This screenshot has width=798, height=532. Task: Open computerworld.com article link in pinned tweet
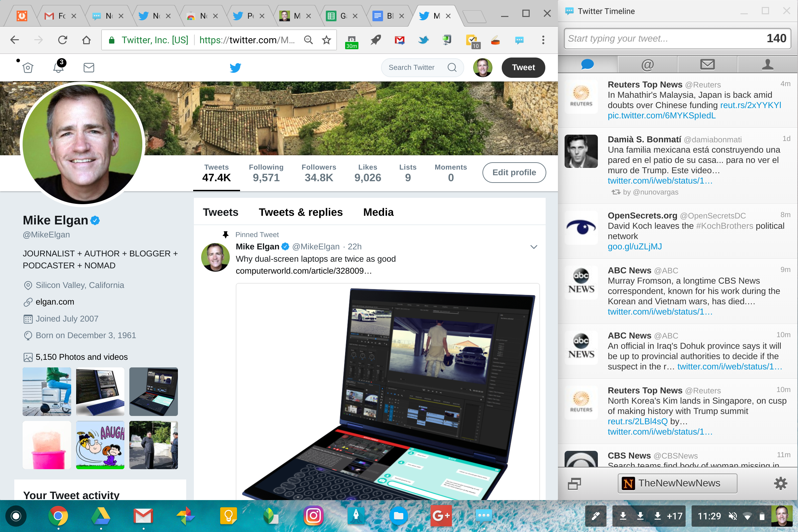tap(304, 271)
